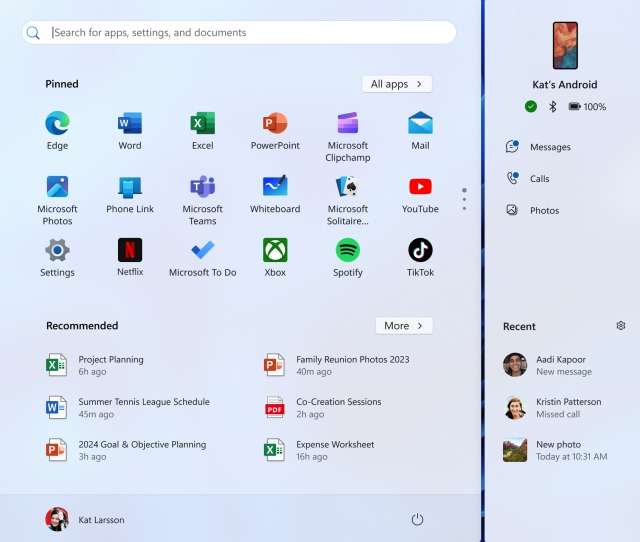Open the New photo thumbnail
The height and width of the screenshot is (542, 640).
[515, 450]
